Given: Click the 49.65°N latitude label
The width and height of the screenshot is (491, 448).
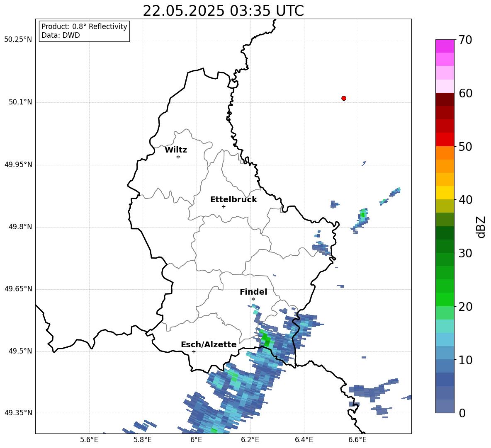Looking at the screenshot, I should pyautogui.click(x=18, y=289).
